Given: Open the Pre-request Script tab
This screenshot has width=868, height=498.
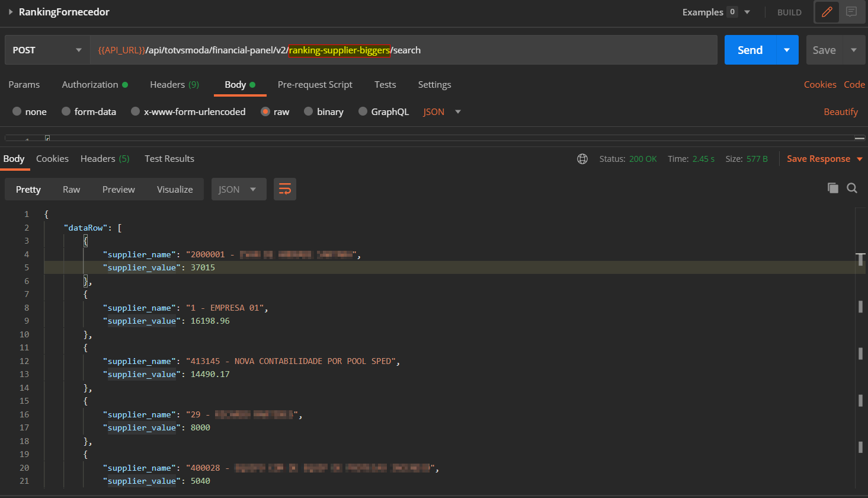Looking at the screenshot, I should coord(315,85).
